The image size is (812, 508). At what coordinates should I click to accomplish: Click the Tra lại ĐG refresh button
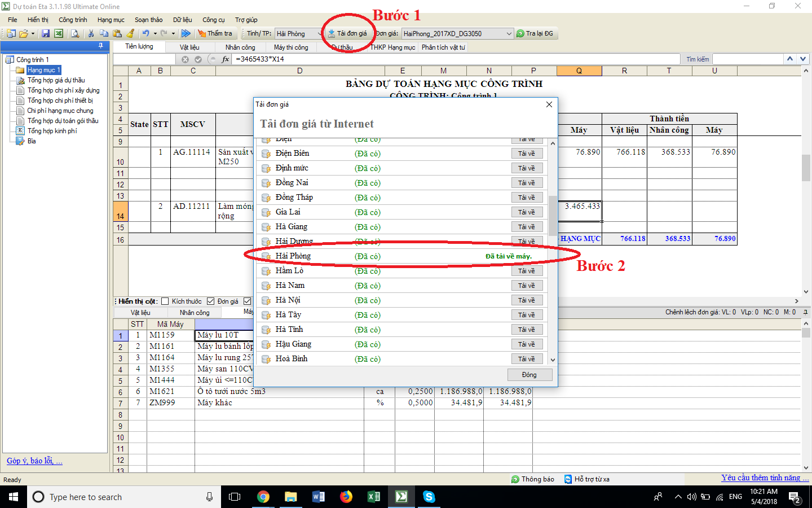coord(535,34)
